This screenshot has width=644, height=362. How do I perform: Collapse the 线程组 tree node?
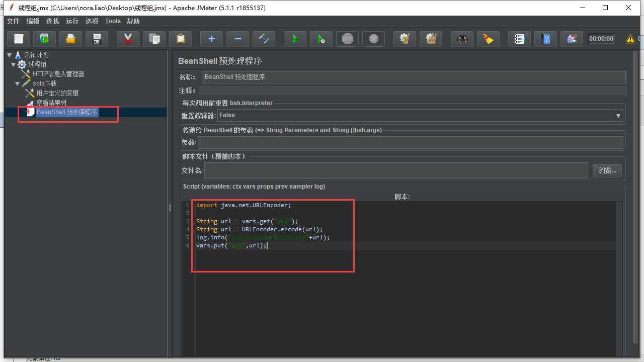tap(14, 64)
